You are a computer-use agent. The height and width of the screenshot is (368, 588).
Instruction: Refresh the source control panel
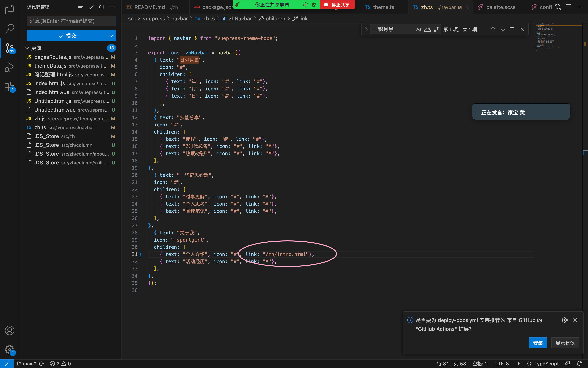(101, 7)
